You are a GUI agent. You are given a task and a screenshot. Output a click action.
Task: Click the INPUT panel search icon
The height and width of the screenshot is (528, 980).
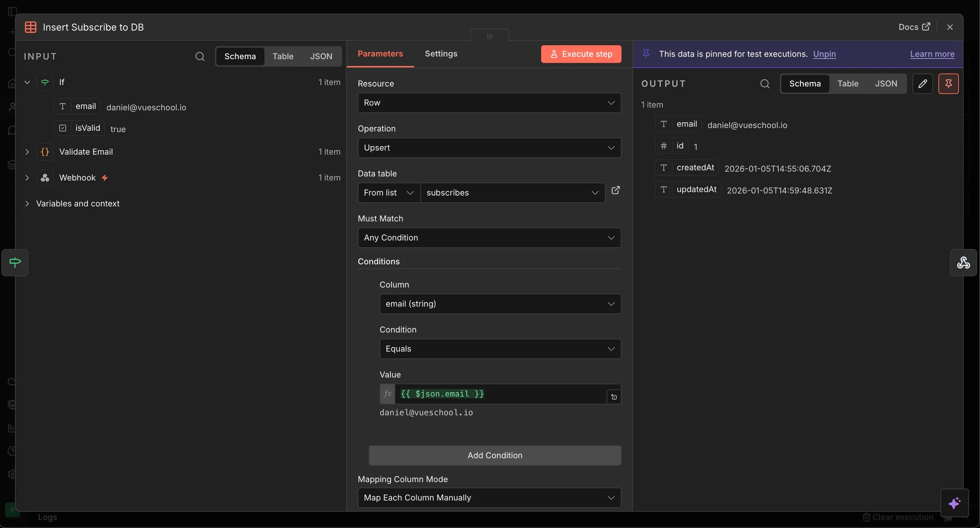coord(200,56)
